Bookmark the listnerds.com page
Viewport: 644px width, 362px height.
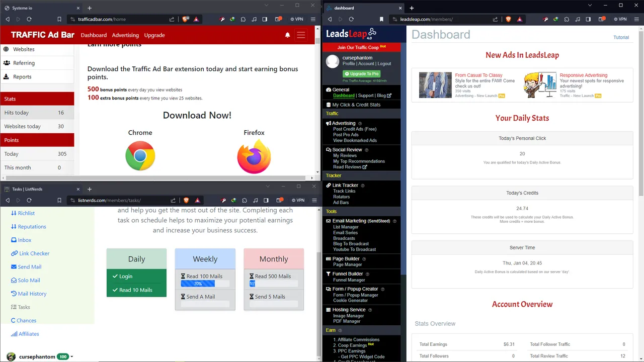pos(59,200)
